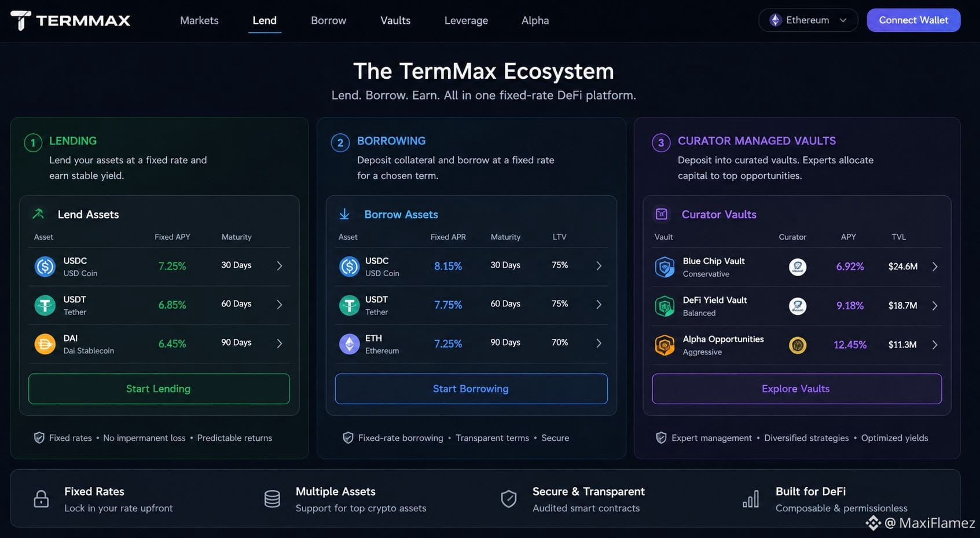The height and width of the screenshot is (538, 980).
Task: Expand the ETH borrowing row chevron
Action: tap(599, 343)
